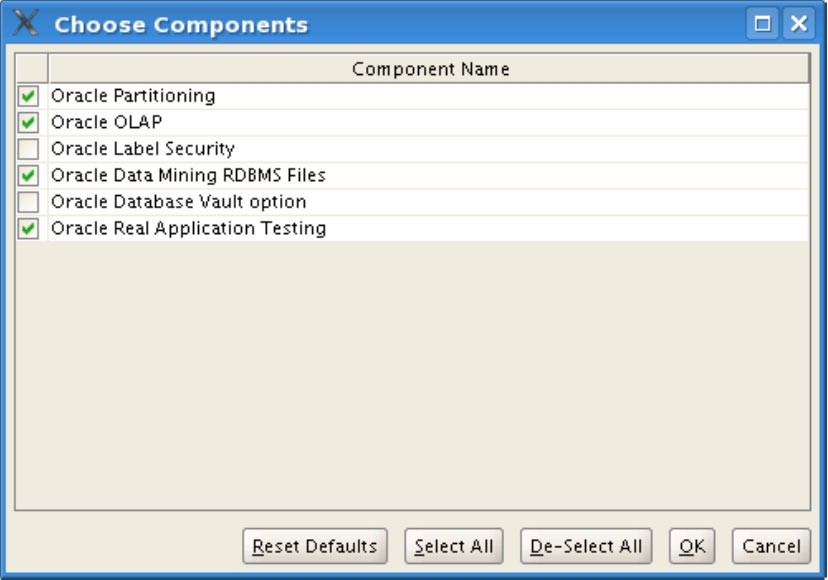Confirm selection with the OK button

(x=692, y=547)
